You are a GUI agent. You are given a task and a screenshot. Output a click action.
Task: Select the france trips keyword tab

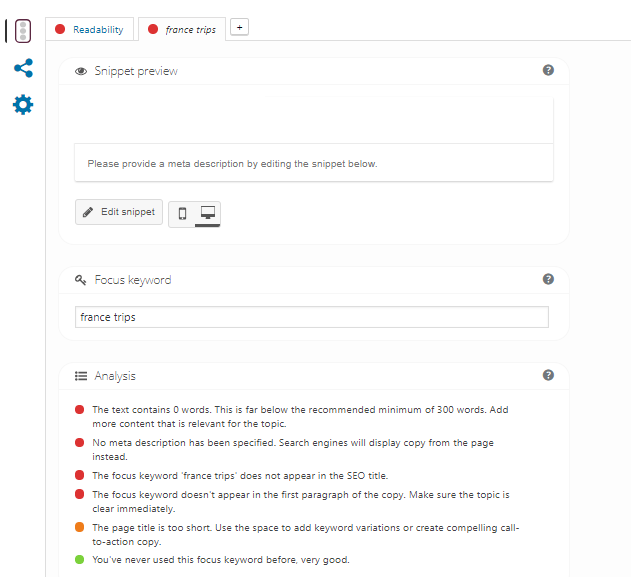pyautogui.click(x=182, y=30)
